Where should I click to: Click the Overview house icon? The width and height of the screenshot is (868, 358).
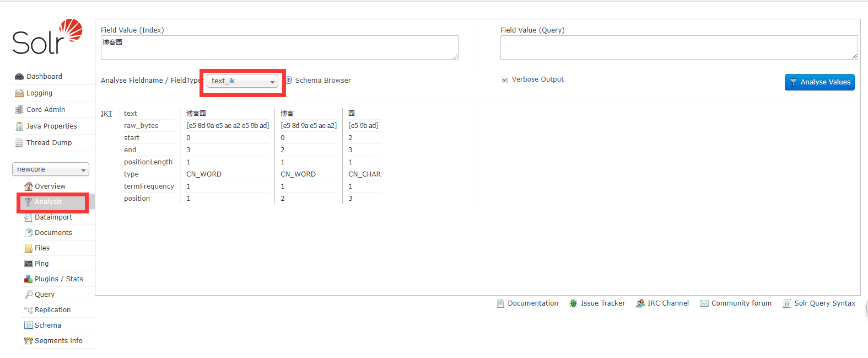click(29, 186)
